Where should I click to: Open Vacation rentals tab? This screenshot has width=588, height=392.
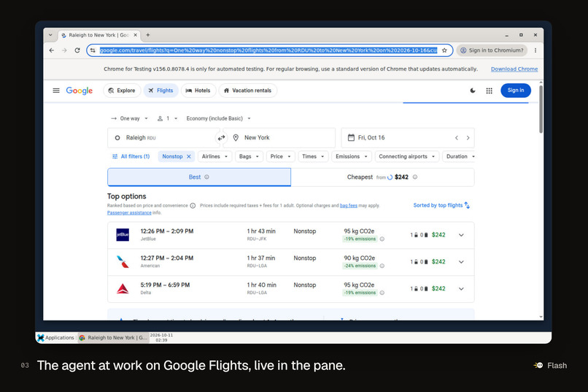click(x=248, y=91)
